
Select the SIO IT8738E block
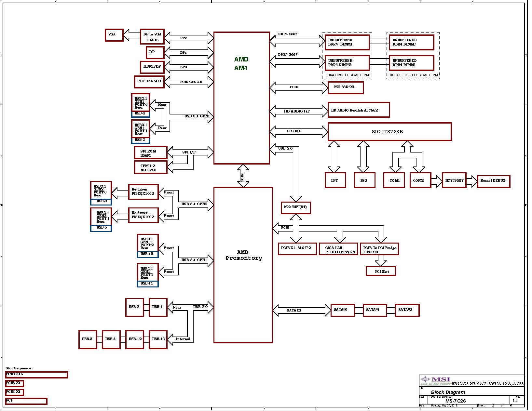click(389, 132)
